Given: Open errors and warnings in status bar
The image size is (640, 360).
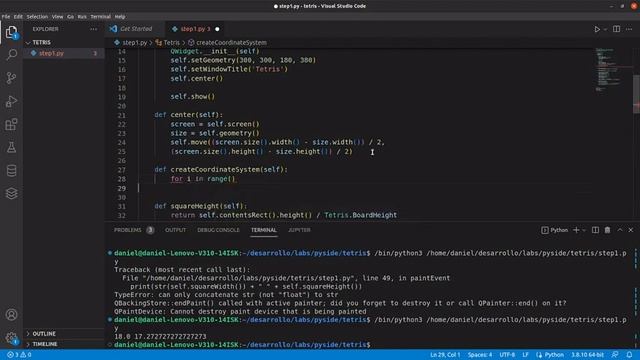Looking at the screenshot, I should point(19,355).
